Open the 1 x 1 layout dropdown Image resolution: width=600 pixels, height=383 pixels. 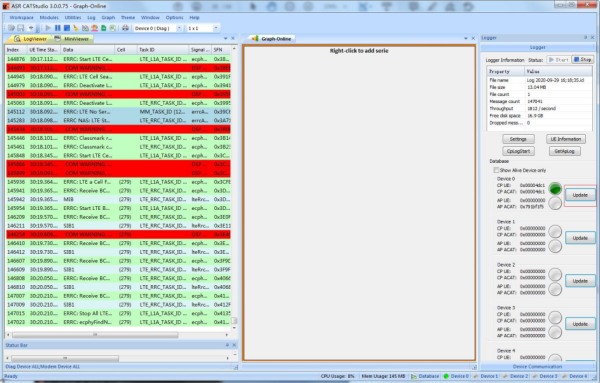[x=216, y=28]
